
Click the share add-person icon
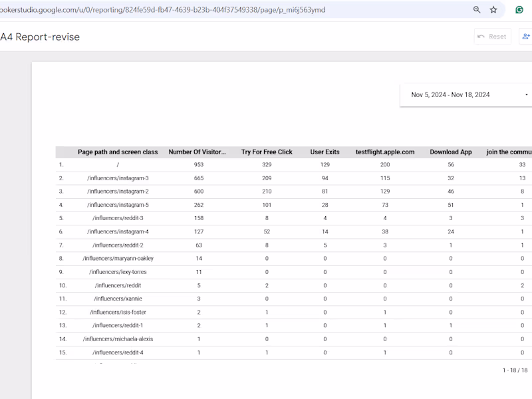(526, 37)
